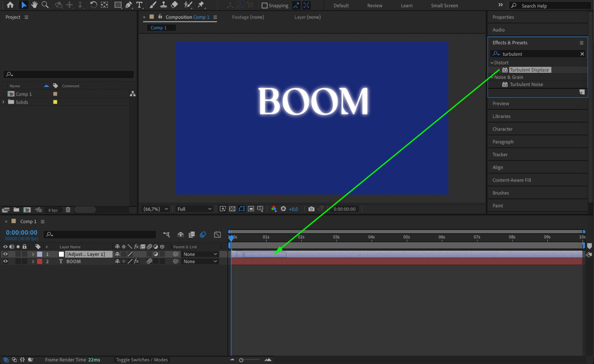Click the Comp 1 yellow label swatch
The height and width of the screenshot is (364, 594).
pyautogui.click(x=55, y=94)
